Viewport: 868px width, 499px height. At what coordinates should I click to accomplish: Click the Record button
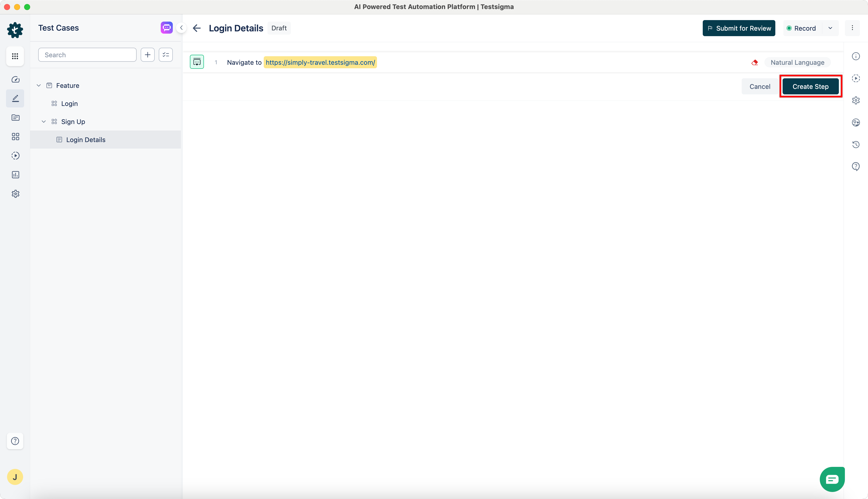[x=802, y=28]
